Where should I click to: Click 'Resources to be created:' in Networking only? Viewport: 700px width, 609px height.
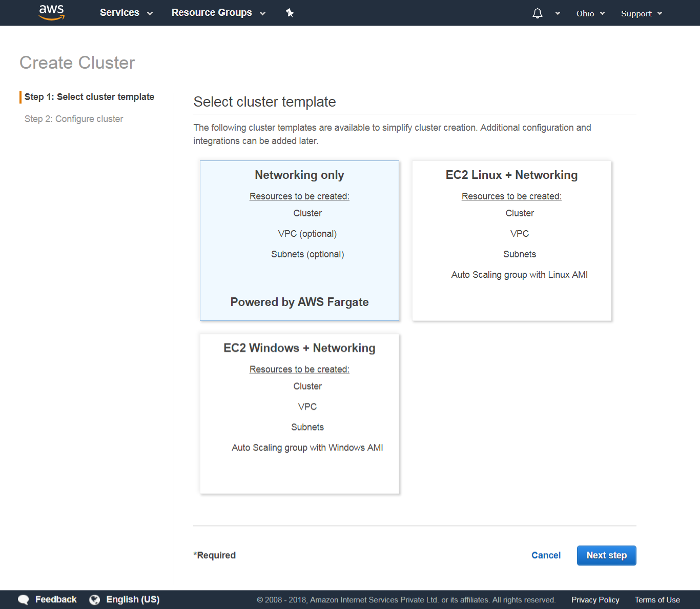299,196
